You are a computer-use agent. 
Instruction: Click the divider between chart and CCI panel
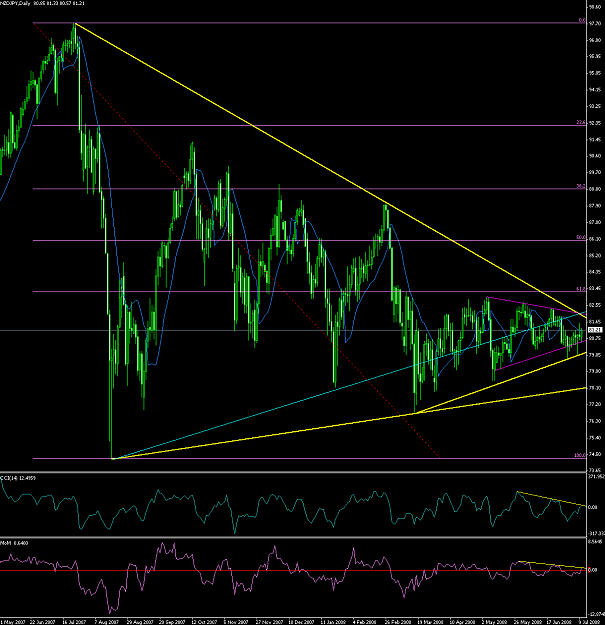pos(293,472)
